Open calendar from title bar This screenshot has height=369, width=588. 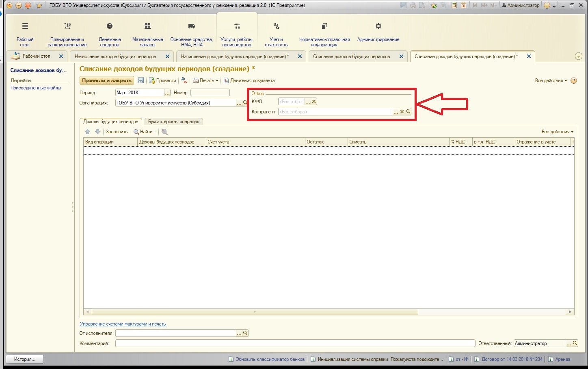click(x=463, y=5)
